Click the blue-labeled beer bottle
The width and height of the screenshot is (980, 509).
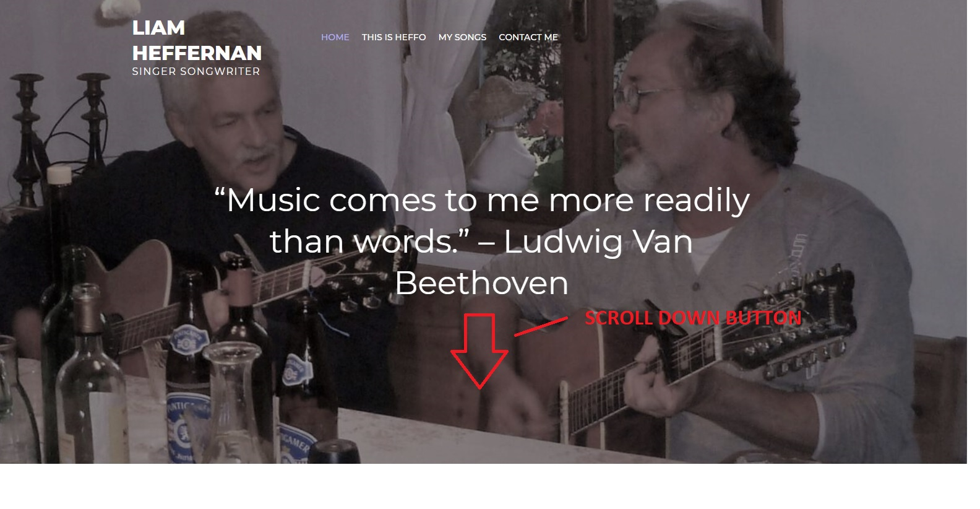[187, 372]
